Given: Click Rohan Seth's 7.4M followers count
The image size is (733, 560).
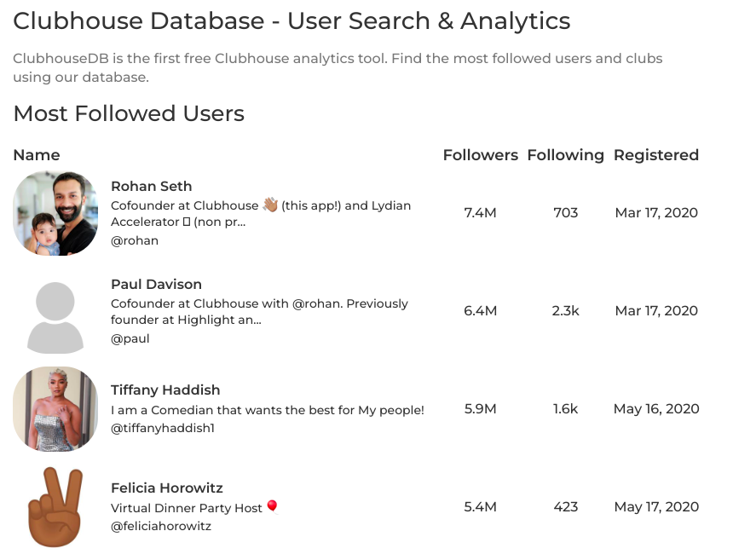Looking at the screenshot, I should [480, 213].
